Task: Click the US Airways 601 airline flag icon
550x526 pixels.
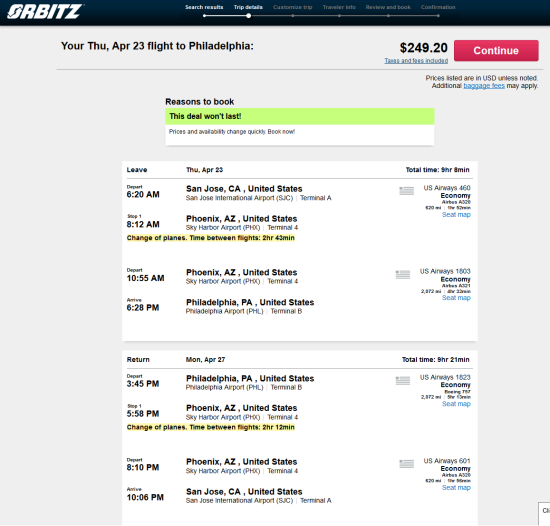Action: coord(407,464)
